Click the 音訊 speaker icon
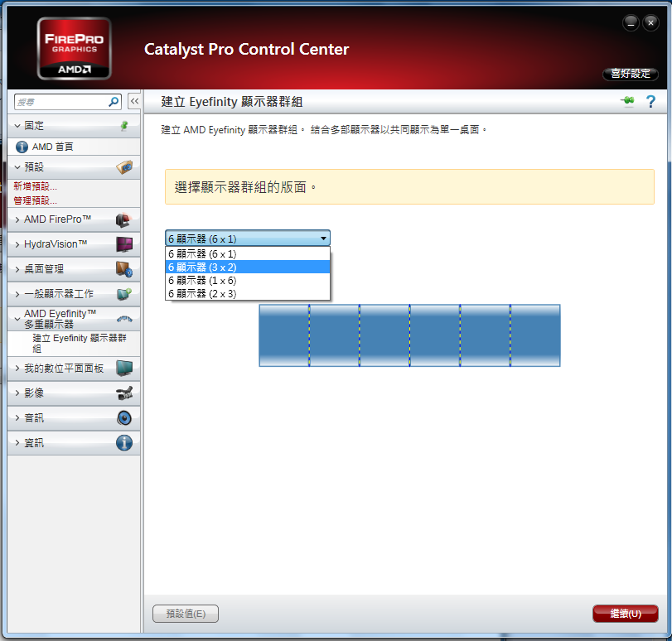672x641 pixels. [x=124, y=417]
